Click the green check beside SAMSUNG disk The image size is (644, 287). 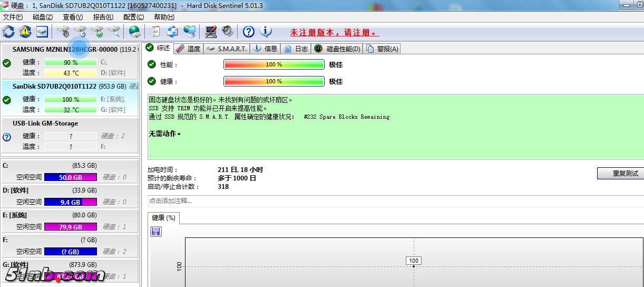7,63
